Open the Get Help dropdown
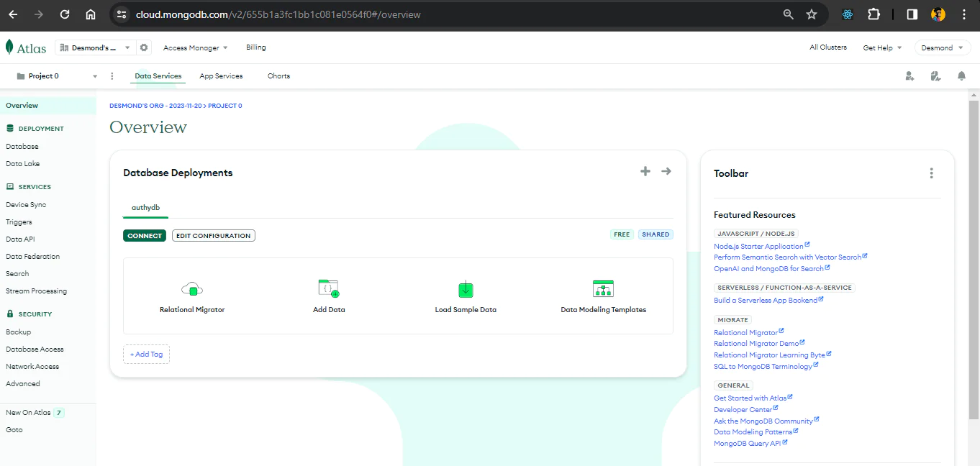Screen dimensions: 980x466 click(882, 47)
